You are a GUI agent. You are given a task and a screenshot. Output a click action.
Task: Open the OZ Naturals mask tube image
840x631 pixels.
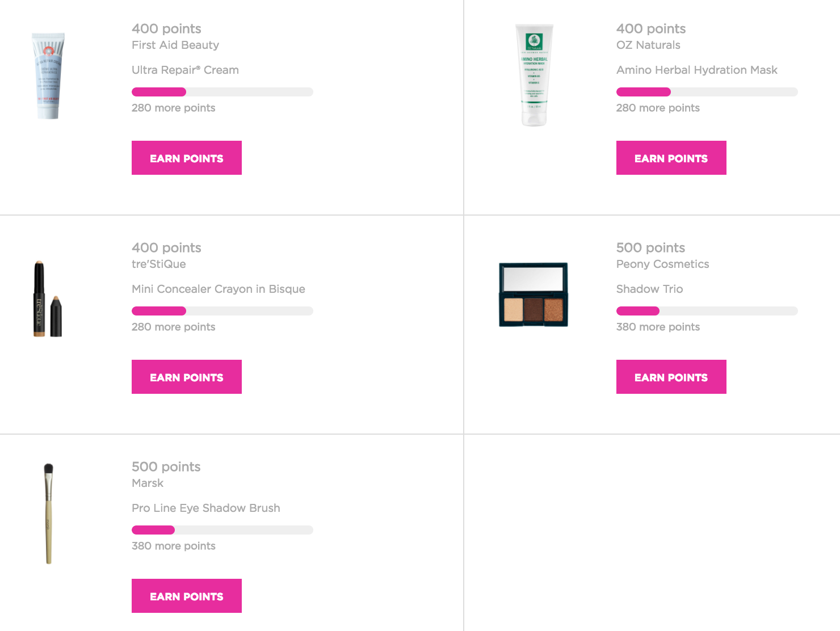534,75
